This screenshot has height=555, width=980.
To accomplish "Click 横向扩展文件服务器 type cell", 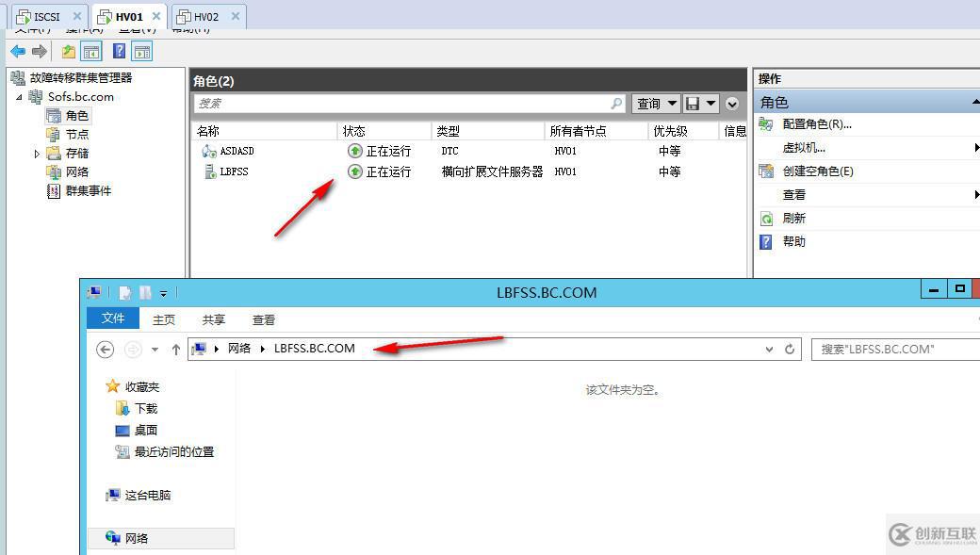I will [493, 171].
